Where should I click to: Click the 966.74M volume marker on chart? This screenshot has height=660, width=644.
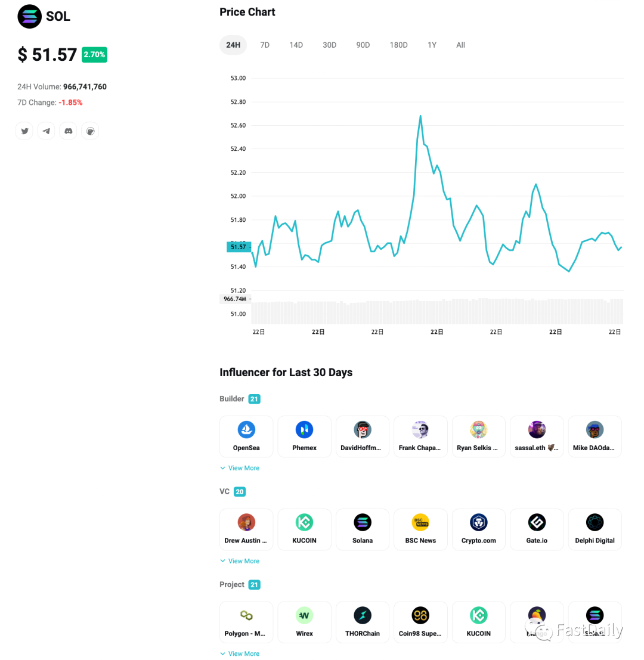click(x=235, y=299)
